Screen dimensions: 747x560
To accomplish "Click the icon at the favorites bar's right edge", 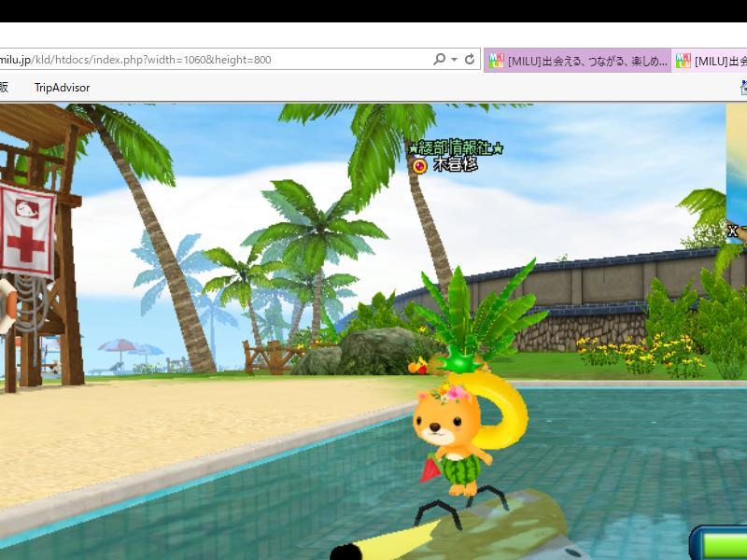I will pyautogui.click(x=743, y=88).
